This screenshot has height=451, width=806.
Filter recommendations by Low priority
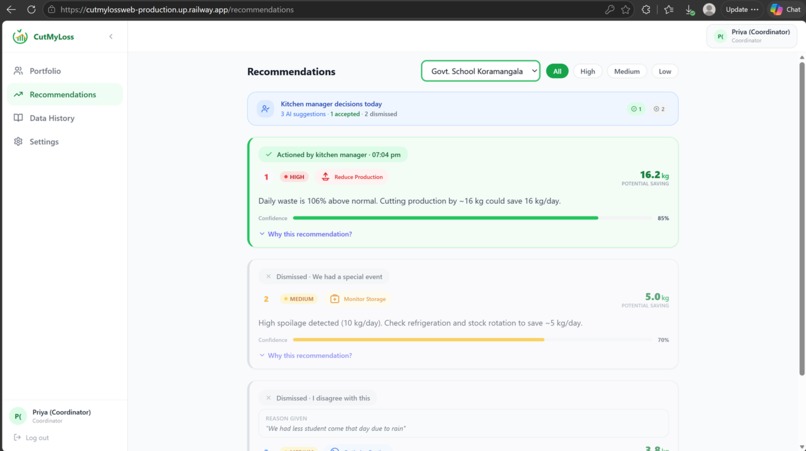665,71
